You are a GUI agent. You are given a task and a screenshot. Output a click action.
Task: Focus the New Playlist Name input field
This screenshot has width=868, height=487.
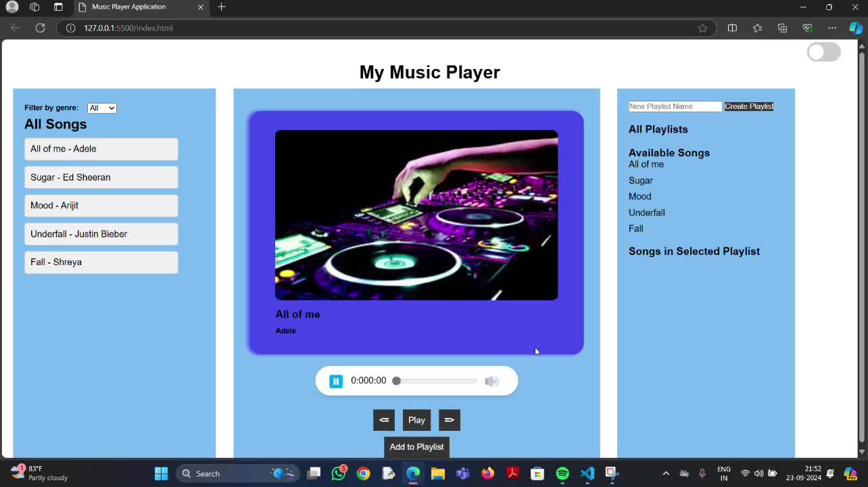click(x=675, y=106)
